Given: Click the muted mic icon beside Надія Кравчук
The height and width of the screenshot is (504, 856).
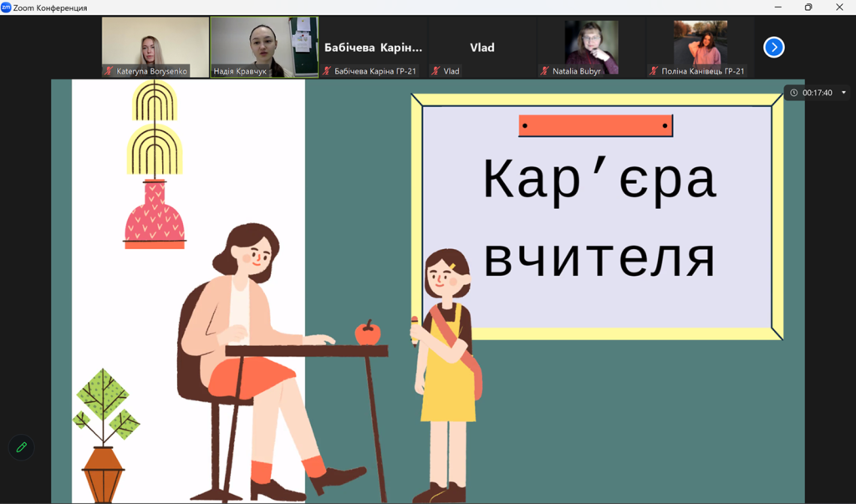Looking at the screenshot, I should pyautogui.click(x=214, y=71).
